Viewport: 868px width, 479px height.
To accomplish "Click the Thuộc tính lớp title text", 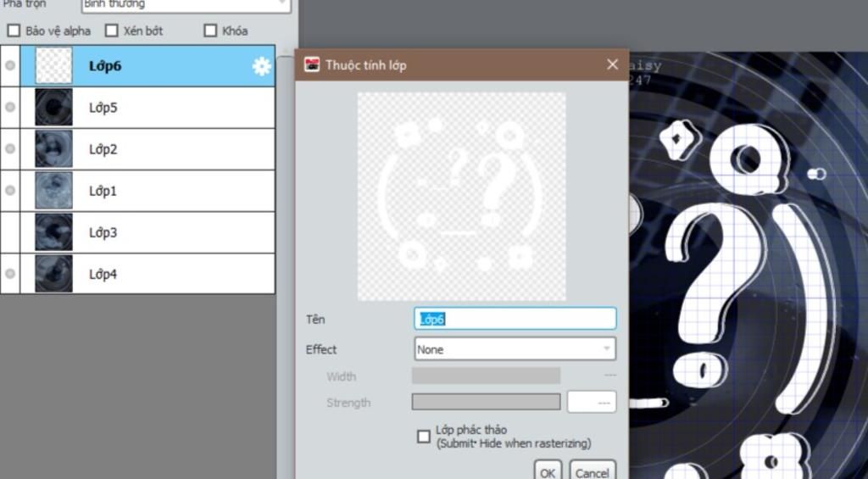I will (x=366, y=64).
